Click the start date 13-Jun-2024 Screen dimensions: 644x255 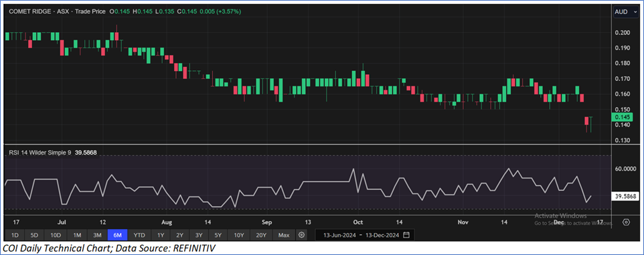[x=339, y=236]
